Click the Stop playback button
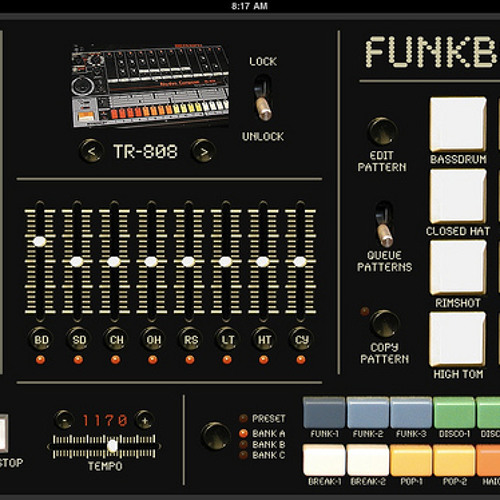The width and height of the screenshot is (500, 500). coord(3,433)
